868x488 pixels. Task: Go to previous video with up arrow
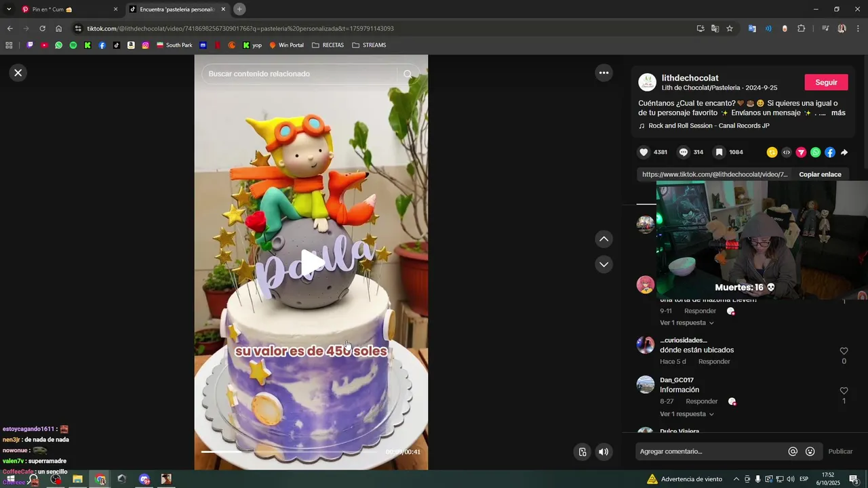[604, 239]
